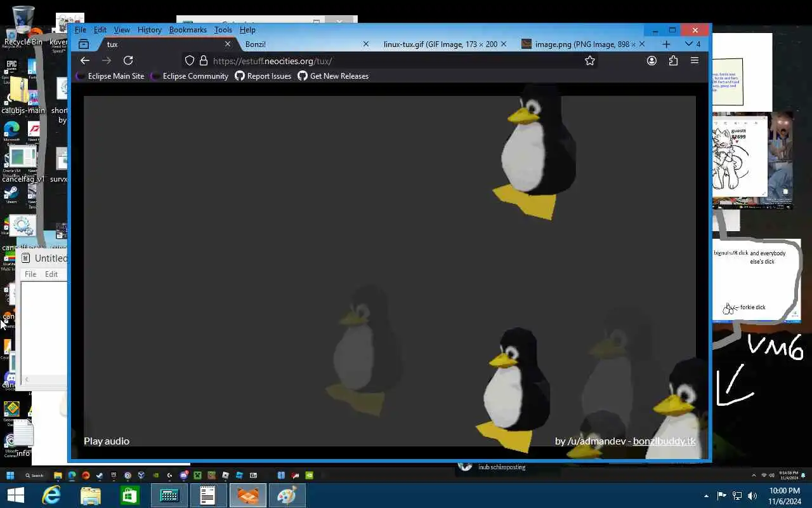Open Firefox View icon beside tabs
Screen dimensions: 812x508
84,44
